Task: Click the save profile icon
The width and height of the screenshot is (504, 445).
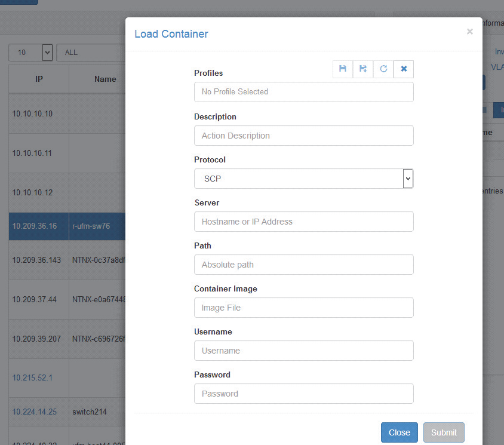Action: 343,69
